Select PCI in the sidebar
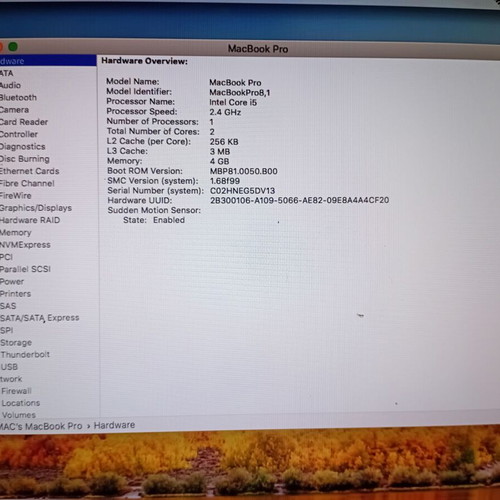The height and width of the screenshot is (500, 500). pos(6,257)
